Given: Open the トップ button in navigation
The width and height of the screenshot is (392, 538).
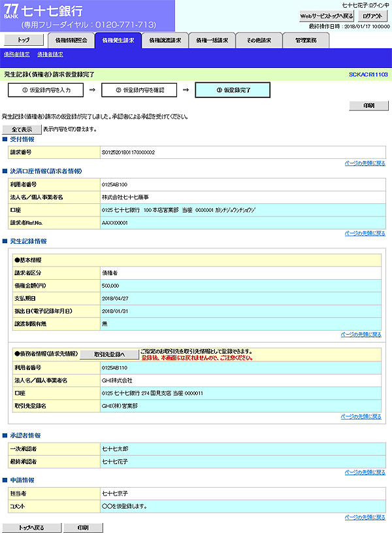Looking at the screenshot, I should point(24,40).
